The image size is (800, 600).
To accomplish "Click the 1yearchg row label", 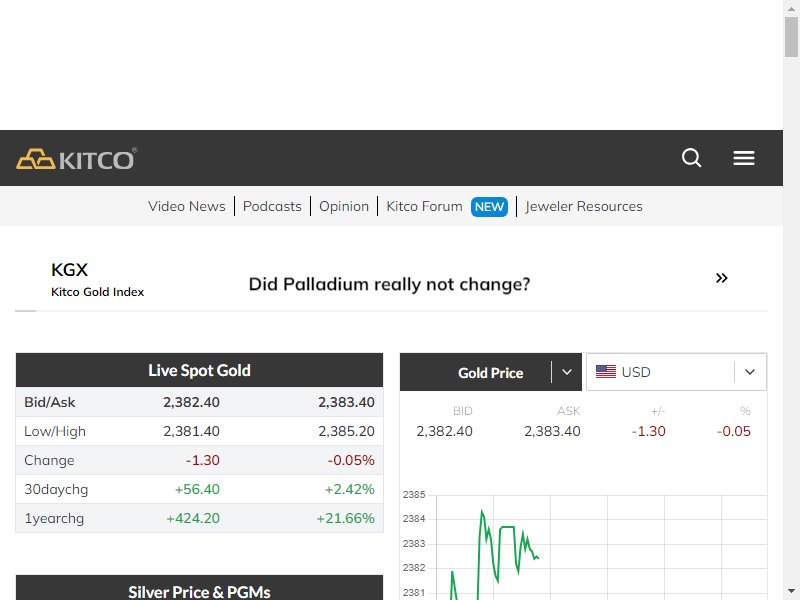I will coord(54,519).
